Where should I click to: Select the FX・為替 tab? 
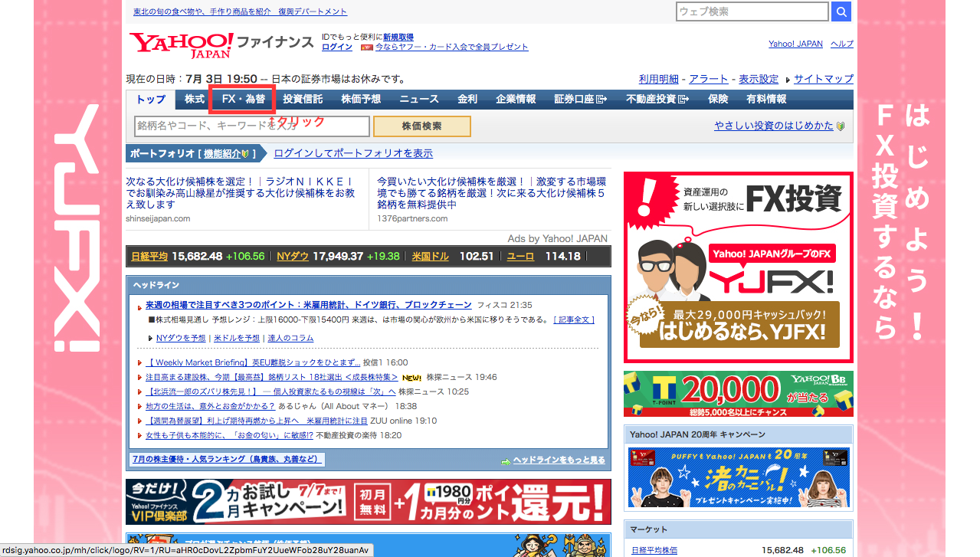244,100
